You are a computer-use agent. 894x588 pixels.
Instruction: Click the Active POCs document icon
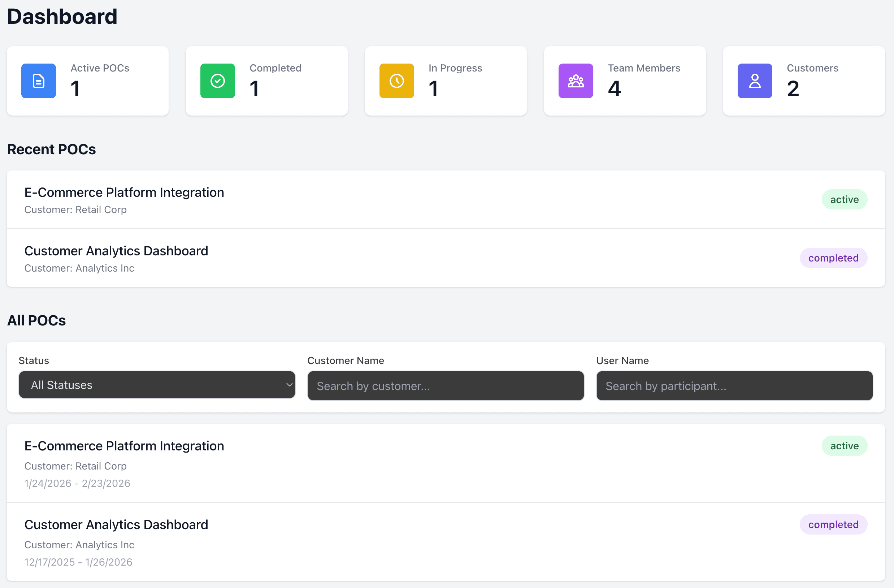[x=38, y=81]
